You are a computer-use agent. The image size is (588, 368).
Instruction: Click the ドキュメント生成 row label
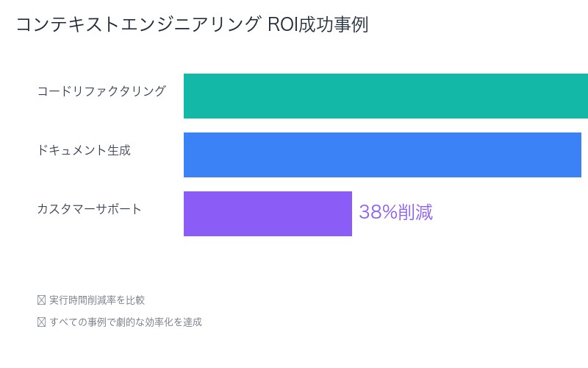coord(84,150)
